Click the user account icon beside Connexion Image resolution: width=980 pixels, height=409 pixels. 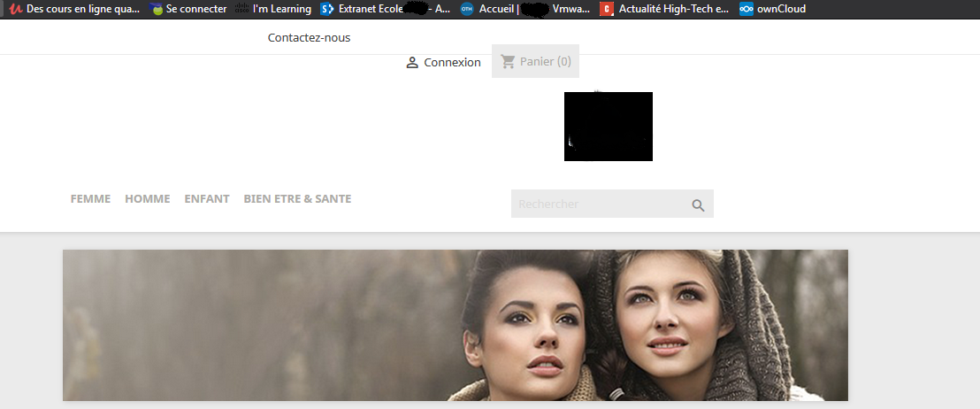[x=412, y=63]
